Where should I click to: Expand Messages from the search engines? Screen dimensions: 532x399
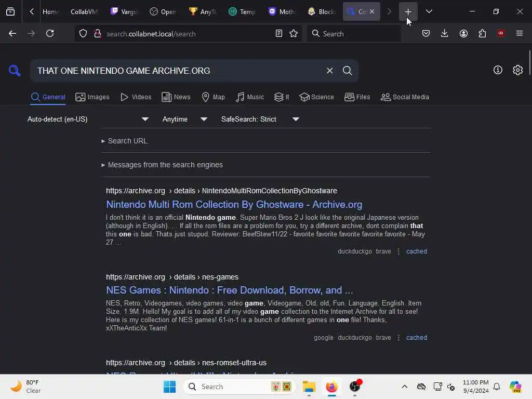click(x=162, y=165)
